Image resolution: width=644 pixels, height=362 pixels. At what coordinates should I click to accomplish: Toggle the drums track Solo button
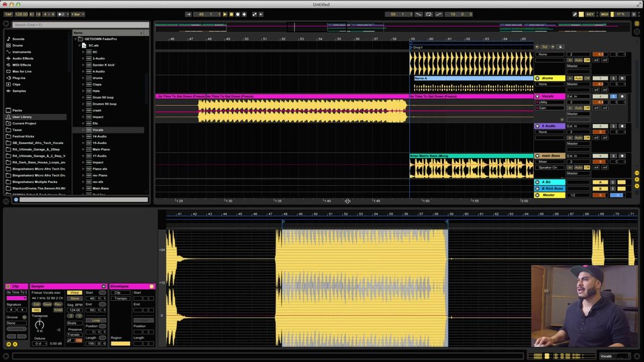pyautogui.click(x=613, y=78)
